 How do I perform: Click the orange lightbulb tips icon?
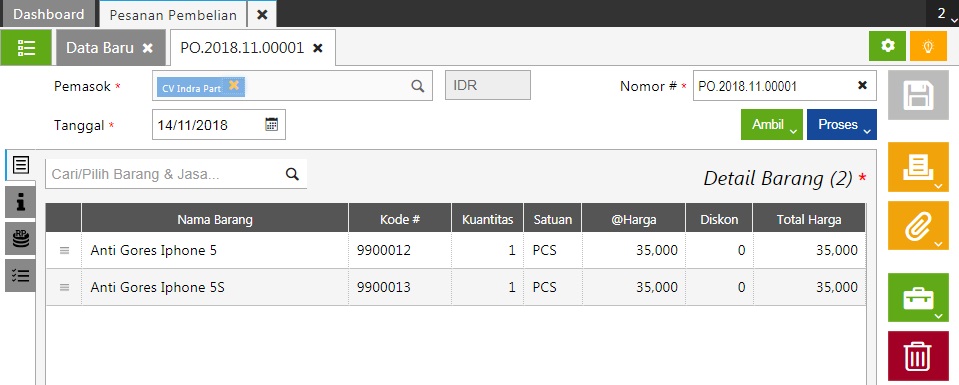pyautogui.click(x=928, y=47)
